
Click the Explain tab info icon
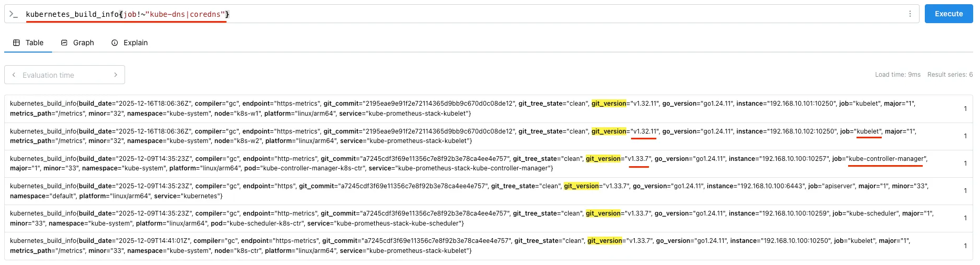tap(115, 43)
